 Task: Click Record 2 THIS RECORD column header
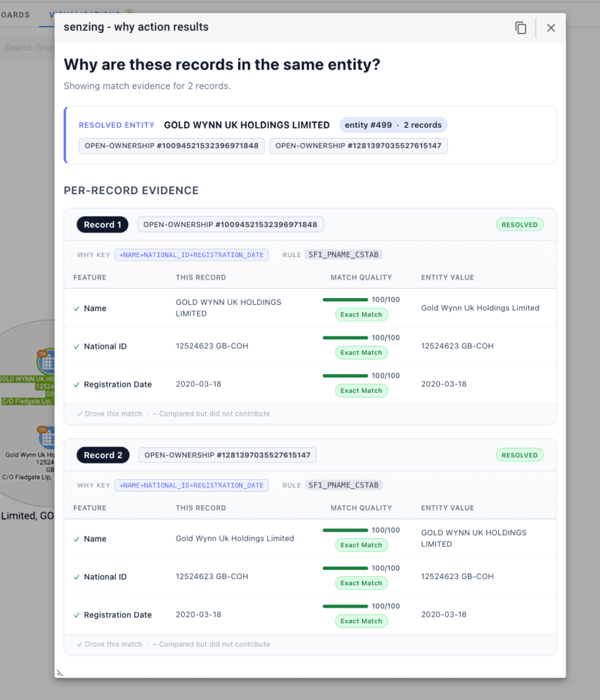[x=200, y=508]
